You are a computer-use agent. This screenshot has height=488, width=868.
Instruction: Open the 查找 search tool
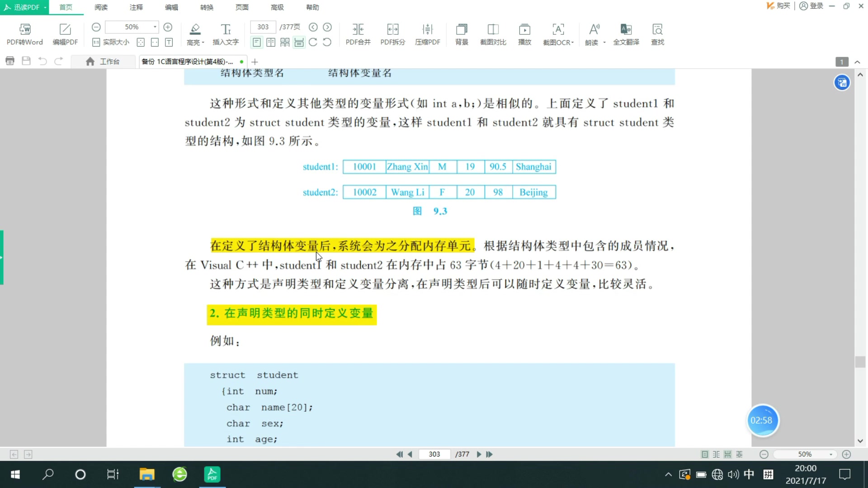[657, 34]
